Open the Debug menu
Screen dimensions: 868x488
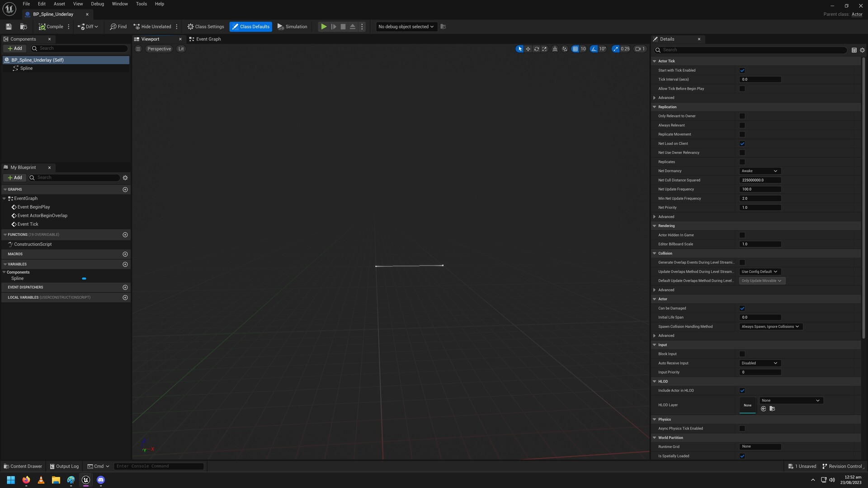point(97,4)
